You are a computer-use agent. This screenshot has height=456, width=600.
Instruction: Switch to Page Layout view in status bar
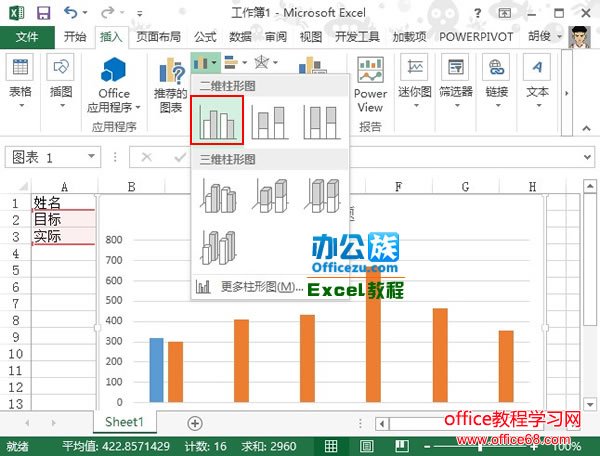coord(366,446)
